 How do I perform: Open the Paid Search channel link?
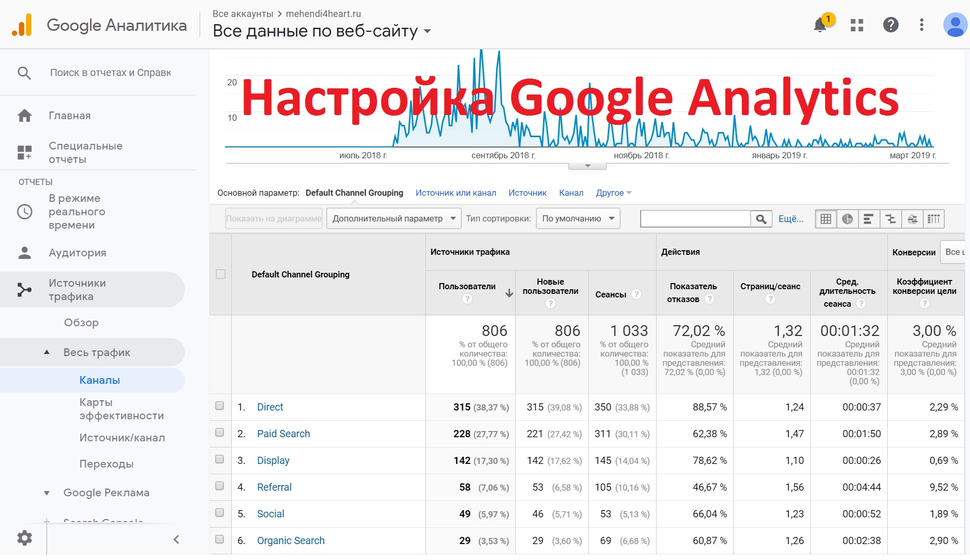284,434
